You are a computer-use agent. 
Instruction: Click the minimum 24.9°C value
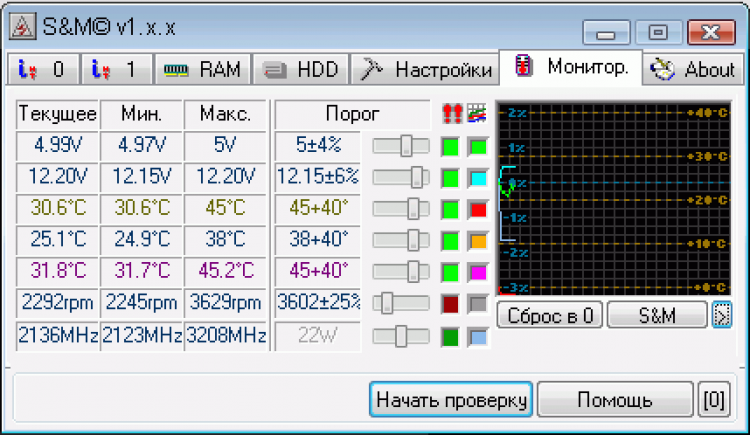141,240
